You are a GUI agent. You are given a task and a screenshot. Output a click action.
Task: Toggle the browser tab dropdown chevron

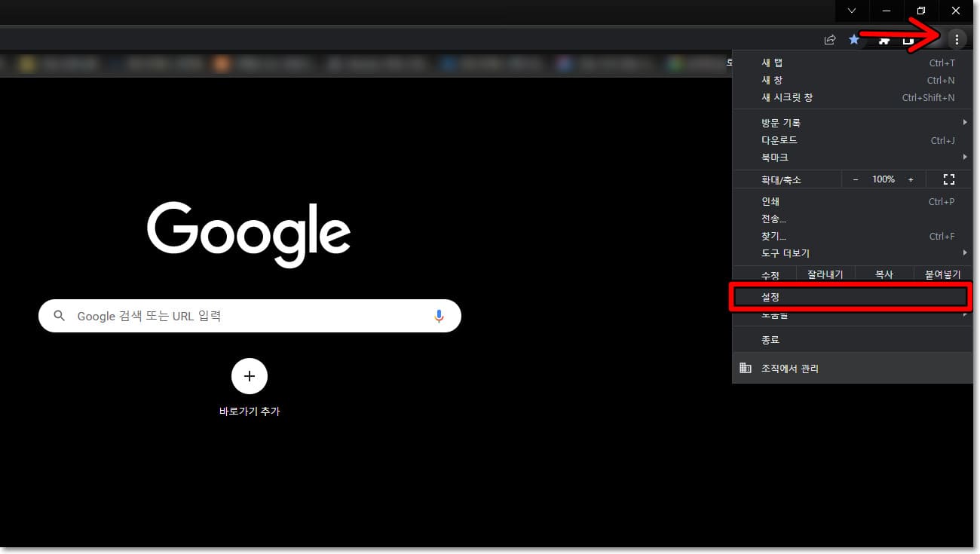(852, 11)
